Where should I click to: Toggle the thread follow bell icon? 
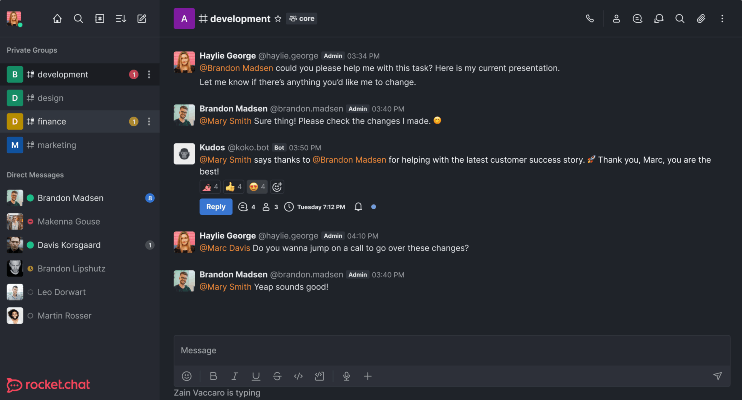pyautogui.click(x=358, y=207)
